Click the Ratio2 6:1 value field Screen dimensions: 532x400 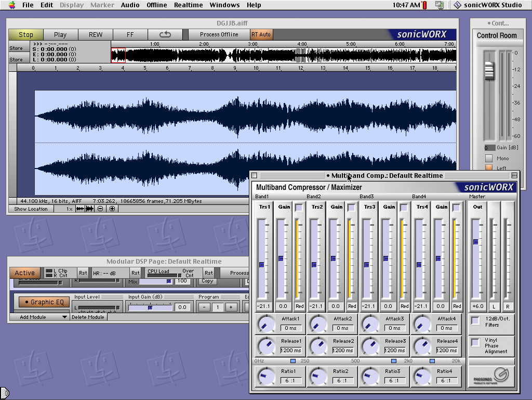point(342,381)
